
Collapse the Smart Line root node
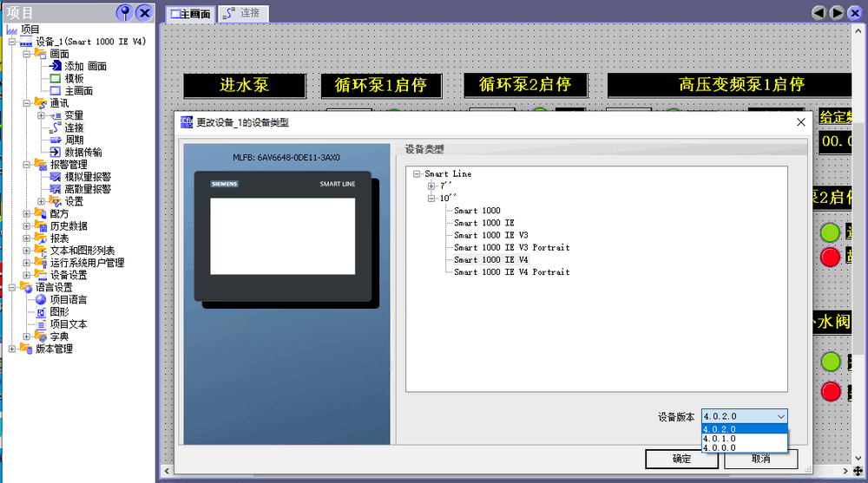tap(417, 173)
